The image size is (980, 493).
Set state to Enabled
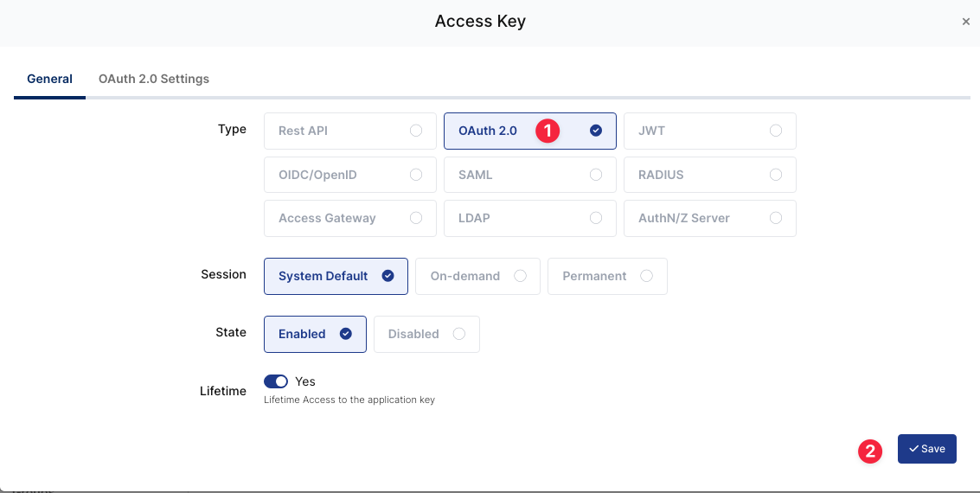coord(314,334)
